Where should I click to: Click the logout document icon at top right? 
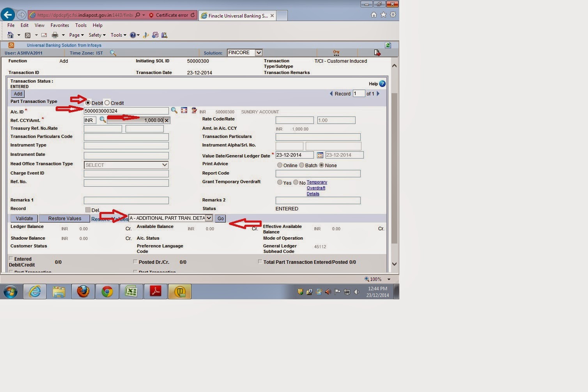point(376,52)
